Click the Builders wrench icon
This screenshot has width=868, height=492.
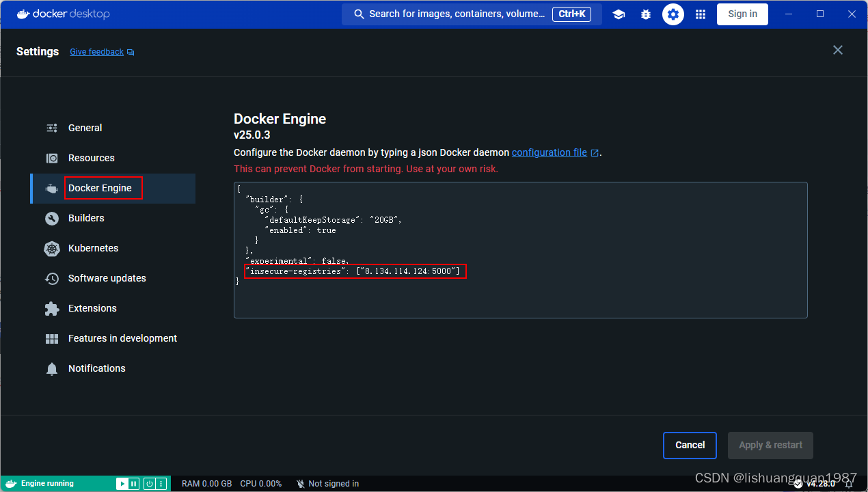pyautogui.click(x=52, y=218)
